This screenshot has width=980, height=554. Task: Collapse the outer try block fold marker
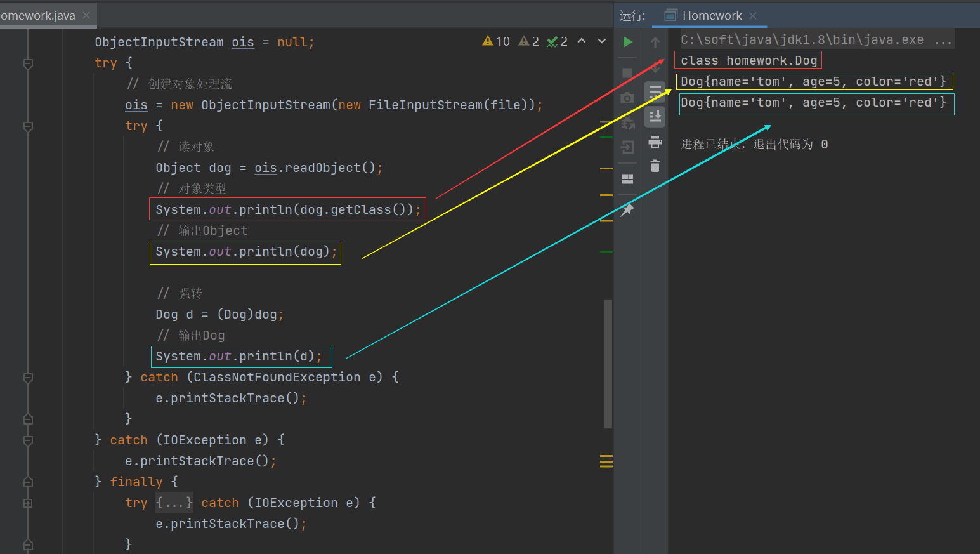pyautogui.click(x=28, y=63)
